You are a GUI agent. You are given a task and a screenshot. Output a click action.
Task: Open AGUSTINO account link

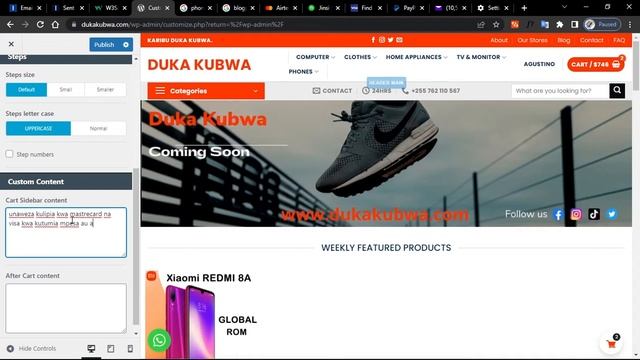(x=539, y=64)
